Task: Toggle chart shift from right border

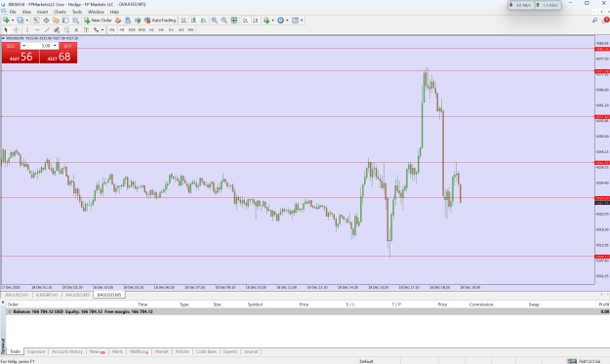Action: pyautogui.click(x=255, y=20)
